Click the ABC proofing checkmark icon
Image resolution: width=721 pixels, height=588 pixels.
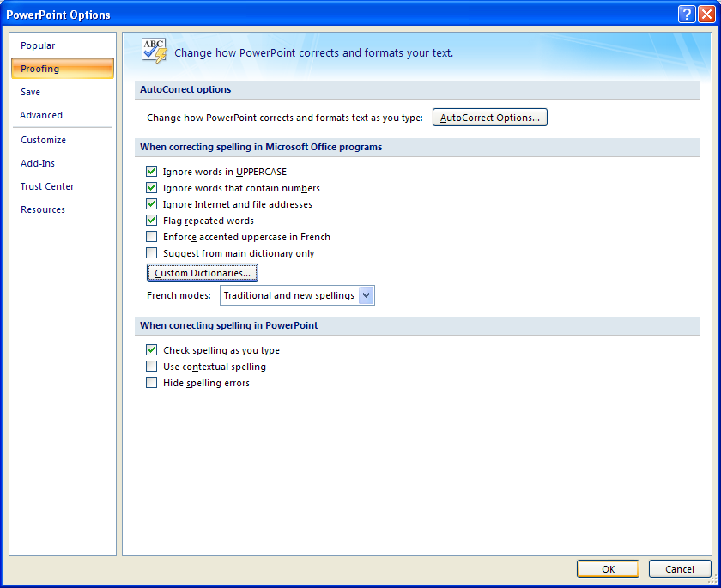(x=154, y=51)
